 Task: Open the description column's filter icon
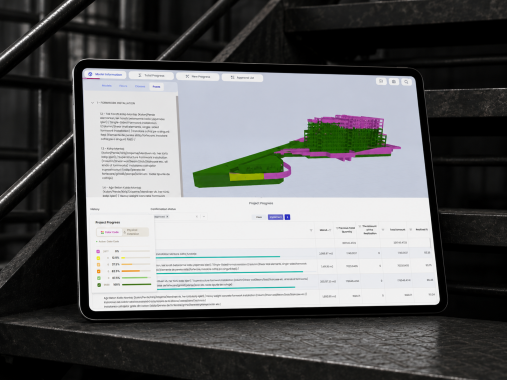311,230
